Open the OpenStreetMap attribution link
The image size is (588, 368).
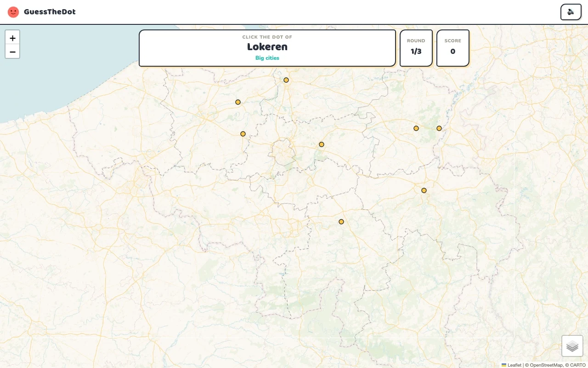click(546, 365)
